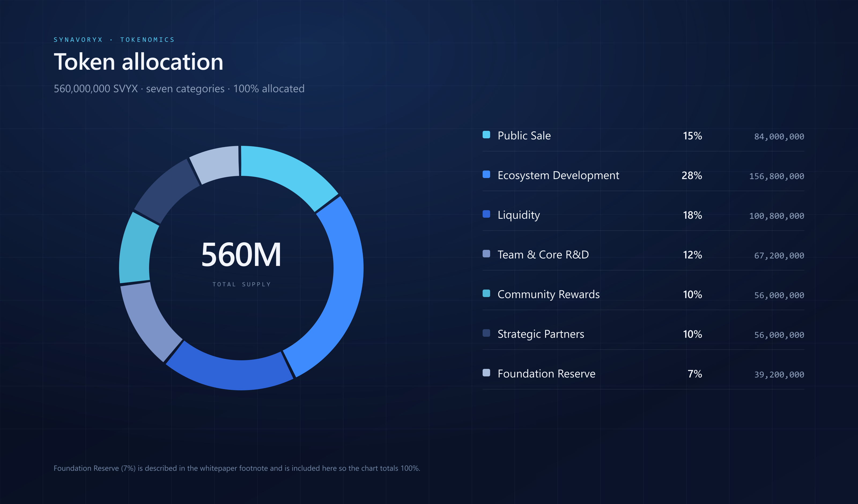Click the 'Ecosystem Development' label
The width and height of the screenshot is (858, 504).
[559, 175]
